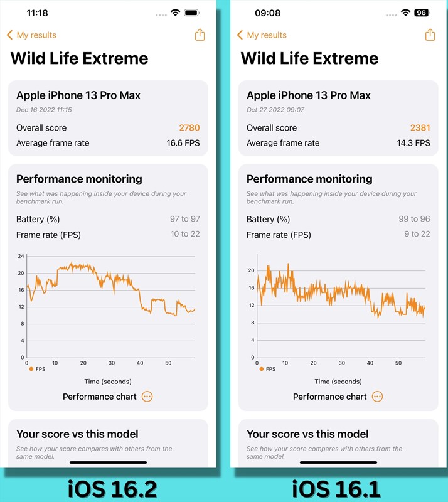Select overall score 2780
The image size is (448, 502).
click(x=189, y=128)
